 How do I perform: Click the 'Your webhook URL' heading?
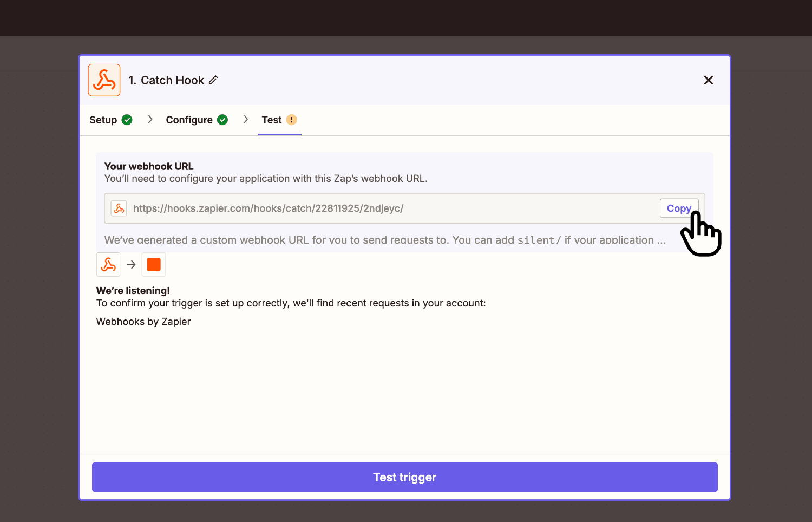149,166
